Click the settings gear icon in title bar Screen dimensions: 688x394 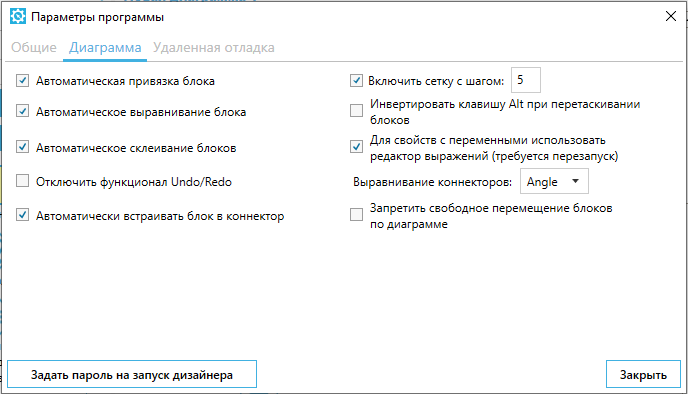coord(18,17)
